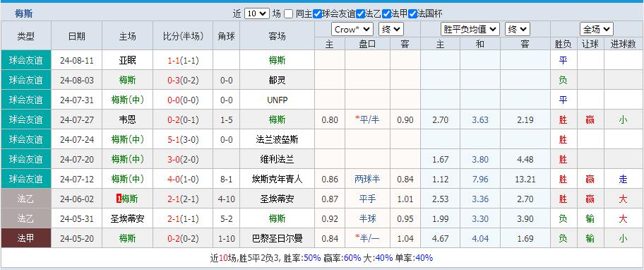The image size is (644, 270).
Task: Click the 梅斯 team title link
Action: click(24, 14)
